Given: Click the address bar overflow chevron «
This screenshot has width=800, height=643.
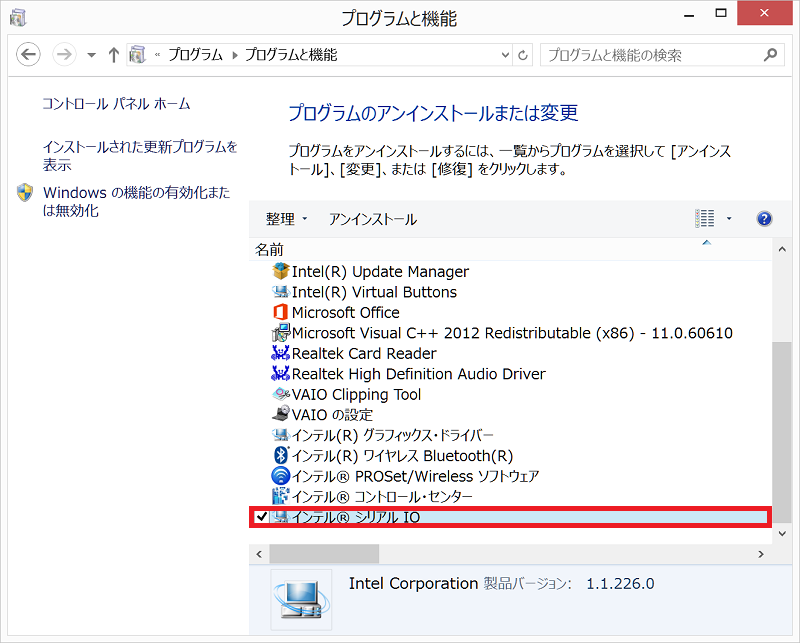Looking at the screenshot, I should (157, 55).
